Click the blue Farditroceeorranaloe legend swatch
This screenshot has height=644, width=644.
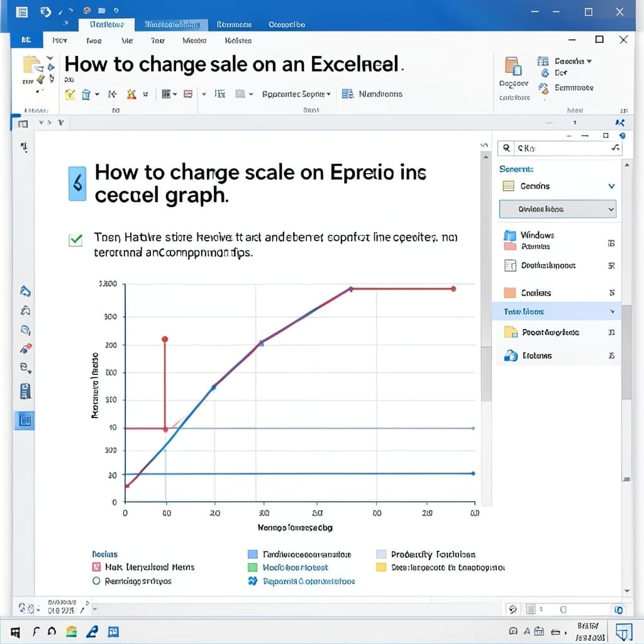click(253, 555)
